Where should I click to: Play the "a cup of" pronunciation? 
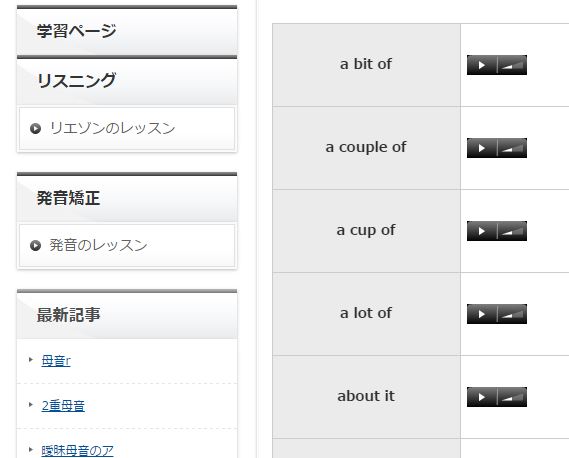tap(482, 231)
